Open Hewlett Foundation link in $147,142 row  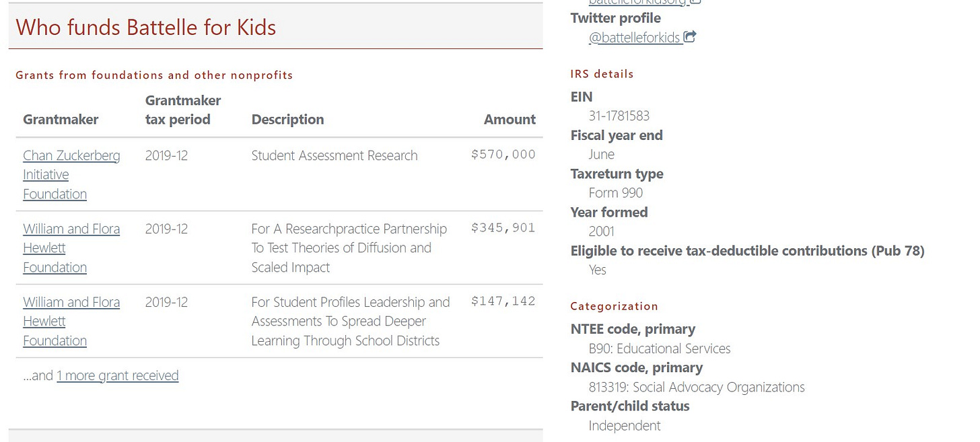coord(71,321)
